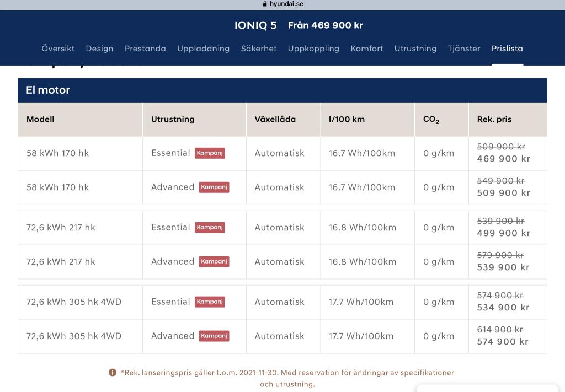565x392 pixels.
Task: Go to the Prestanda section
Action: point(145,49)
